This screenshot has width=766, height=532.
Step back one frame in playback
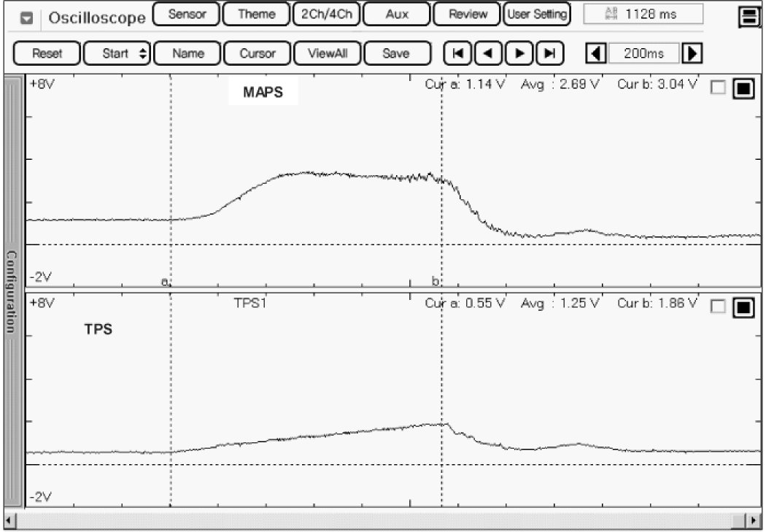[488, 53]
